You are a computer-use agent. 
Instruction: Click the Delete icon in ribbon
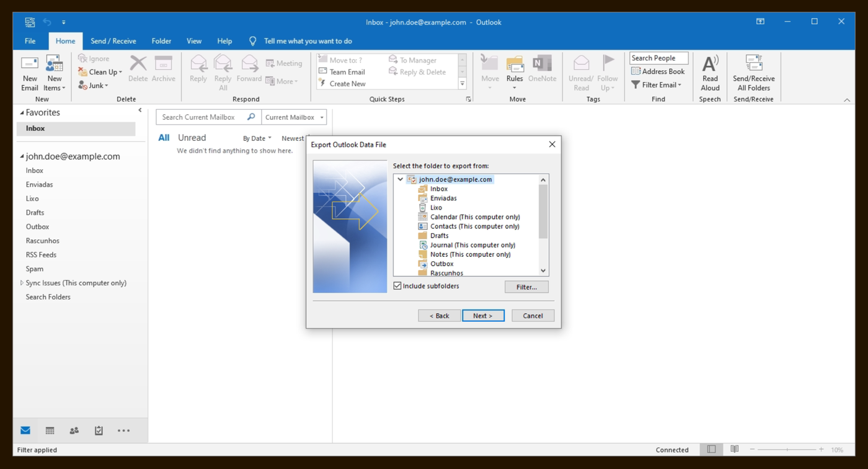point(138,69)
